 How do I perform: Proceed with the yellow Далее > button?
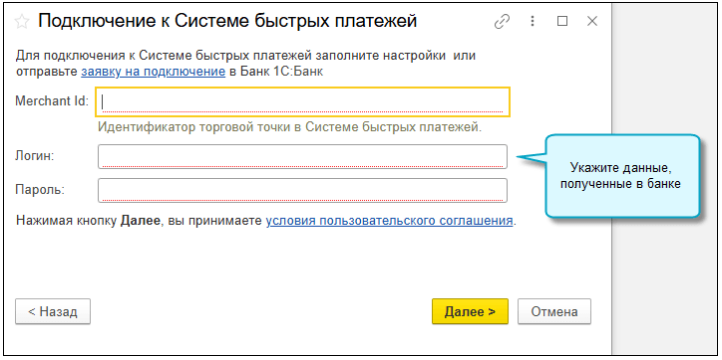pos(470,312)
